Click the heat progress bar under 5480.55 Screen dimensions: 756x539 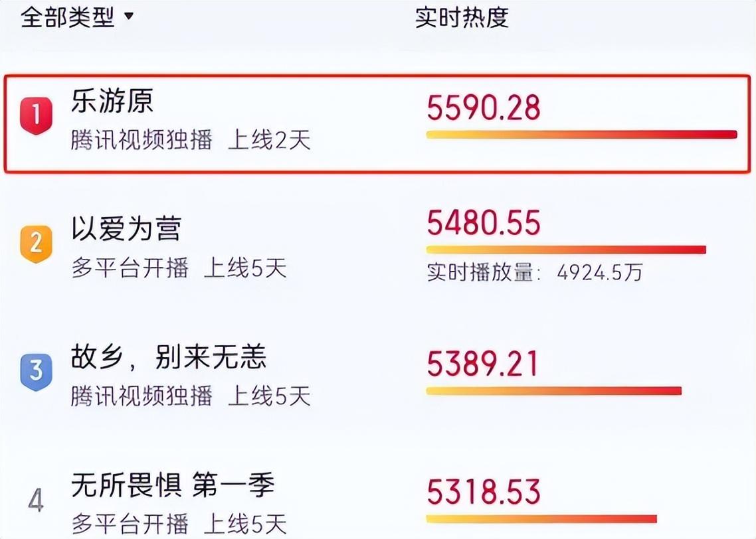[568, 251]
